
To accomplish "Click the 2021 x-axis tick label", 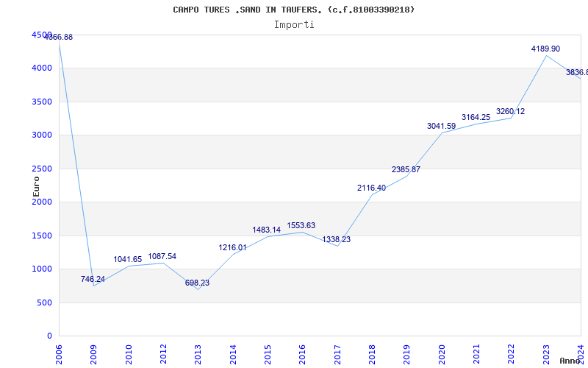I will tap(476, 351).
